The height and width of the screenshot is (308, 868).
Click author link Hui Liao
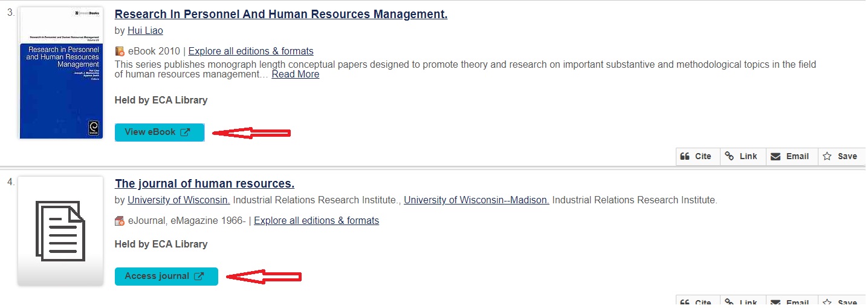(145, 30)
